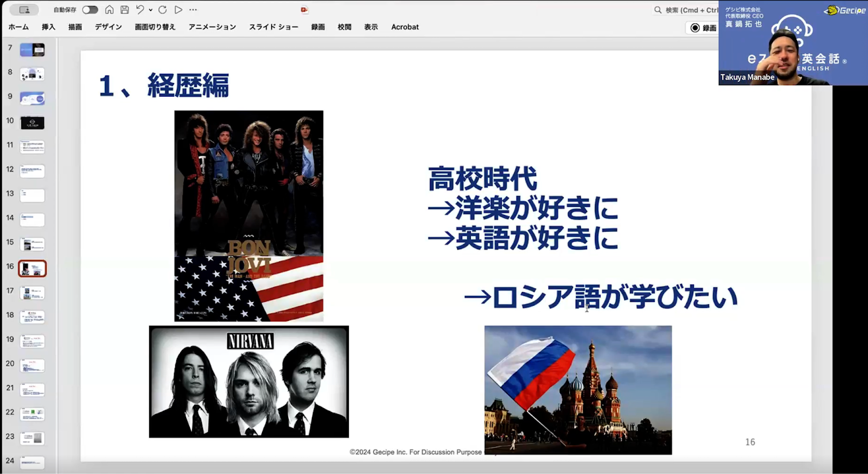The width and height of the screenshot is (868, 474).
Task: Select slide 23 thumbnail
Action: click(x=33, y=439)
